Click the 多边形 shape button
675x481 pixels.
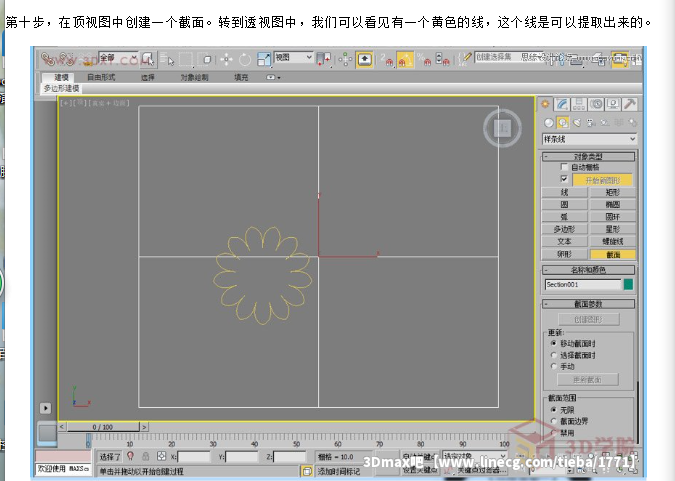coord(564,229)
